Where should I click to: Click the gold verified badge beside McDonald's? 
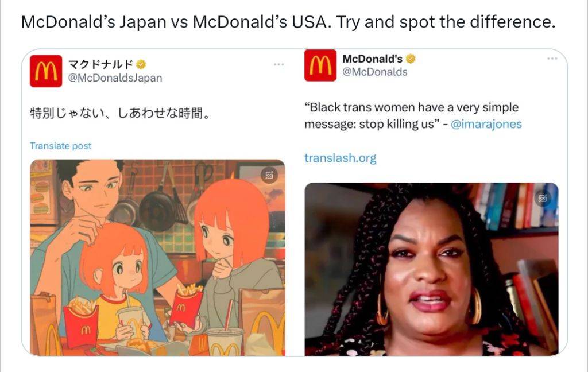pyautogui.click(x=411, y=59)
